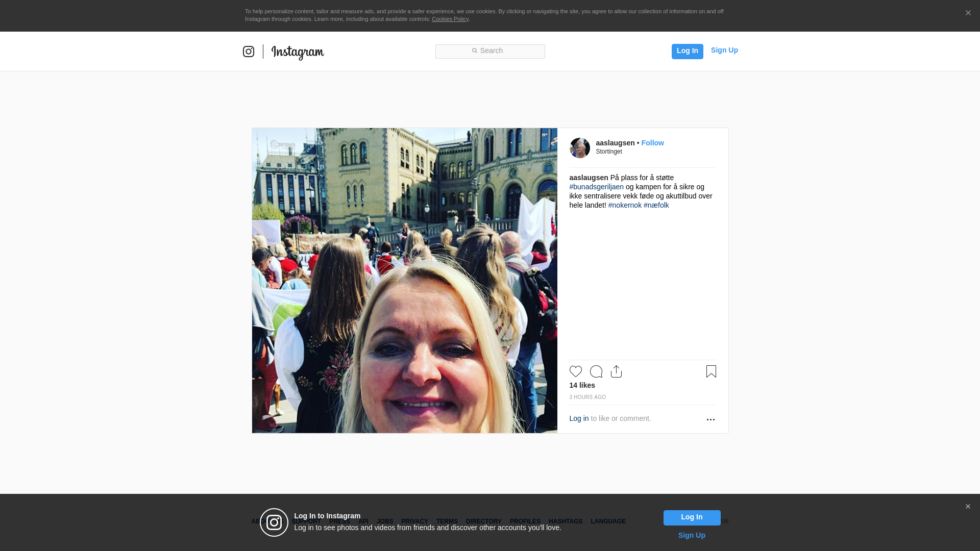980x551 pixels.
Task: Dismiss the cookie notice banner
Action: 968,13
